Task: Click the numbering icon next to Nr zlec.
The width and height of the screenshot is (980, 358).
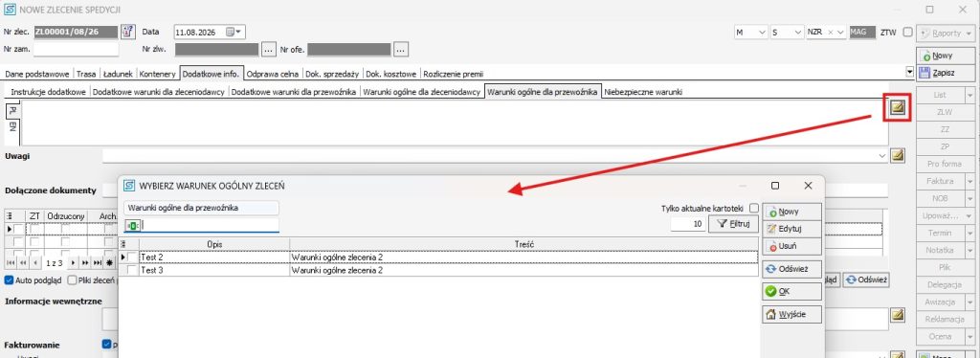Action: point(128,32)
